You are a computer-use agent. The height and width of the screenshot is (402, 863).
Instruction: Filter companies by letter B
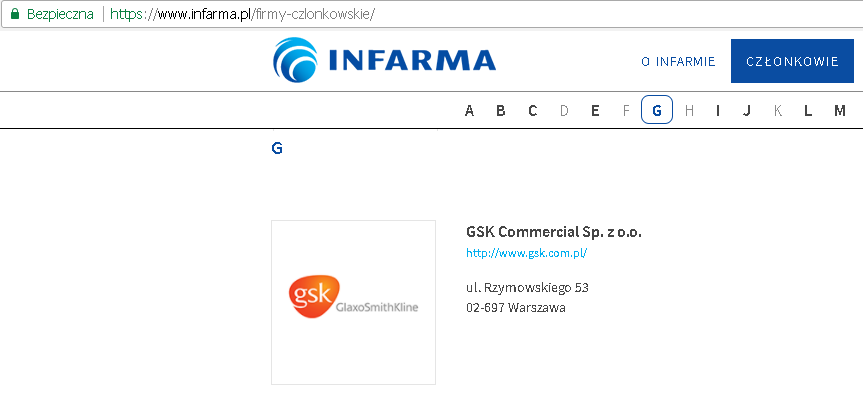[501, 111]
